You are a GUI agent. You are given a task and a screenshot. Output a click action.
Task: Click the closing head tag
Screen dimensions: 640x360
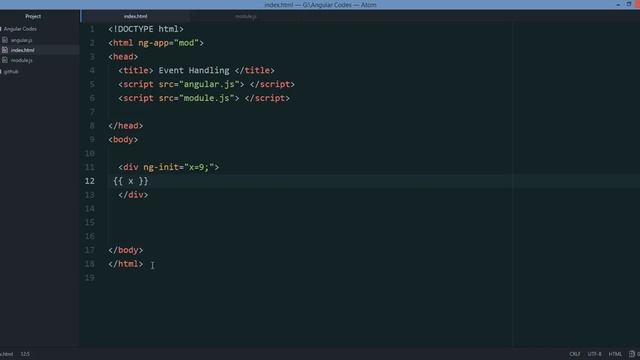[126, 126]
